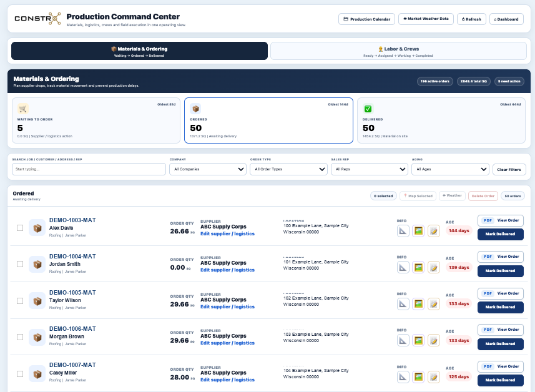Click the green checkmark Delivered icon
Viewport: 535px width, 392px height.
pos(368,109)
